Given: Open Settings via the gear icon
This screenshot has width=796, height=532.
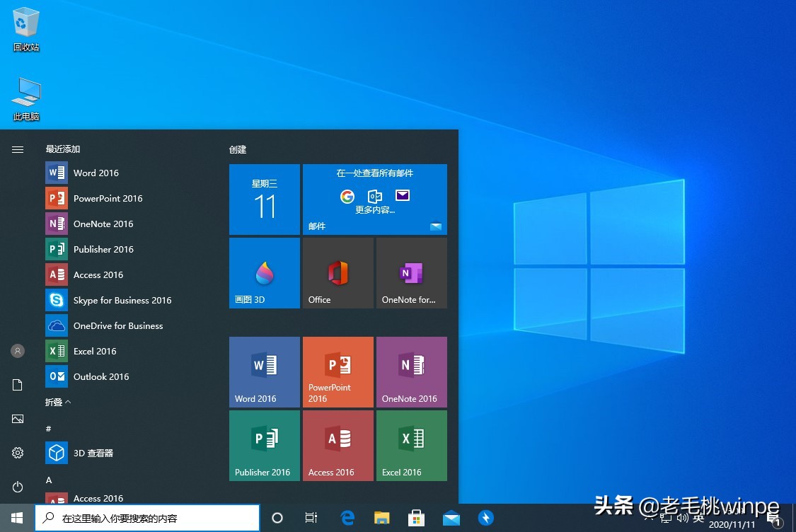Looking at the screenshot, I should click(x=17, y=453).
